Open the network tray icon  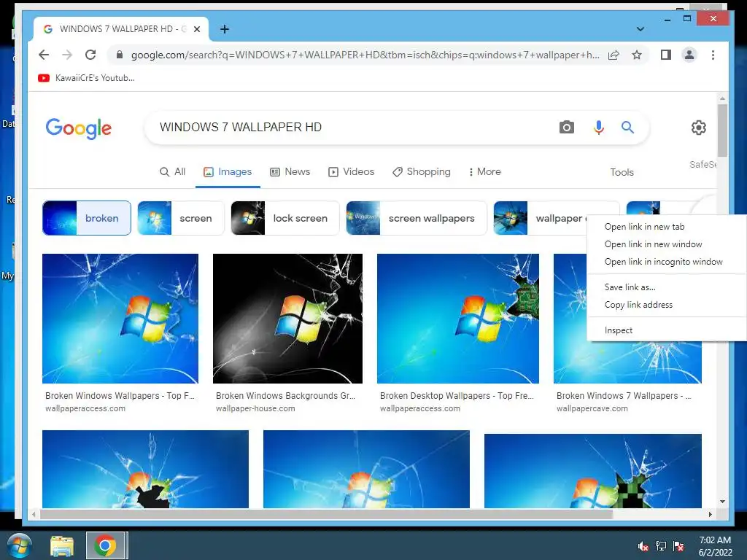click(661, 546)
